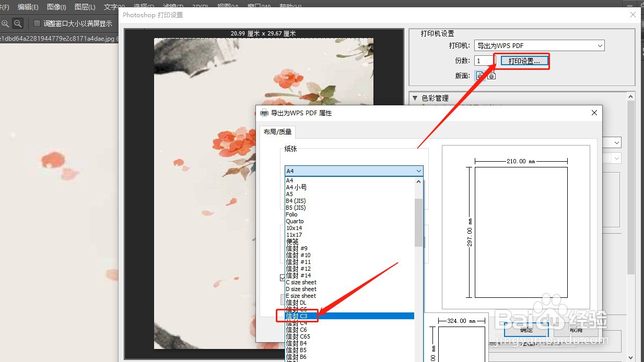Open the paper size dropdown showing A4
Viewport: 644px width, 362px height.
click(x=354, y=171)
